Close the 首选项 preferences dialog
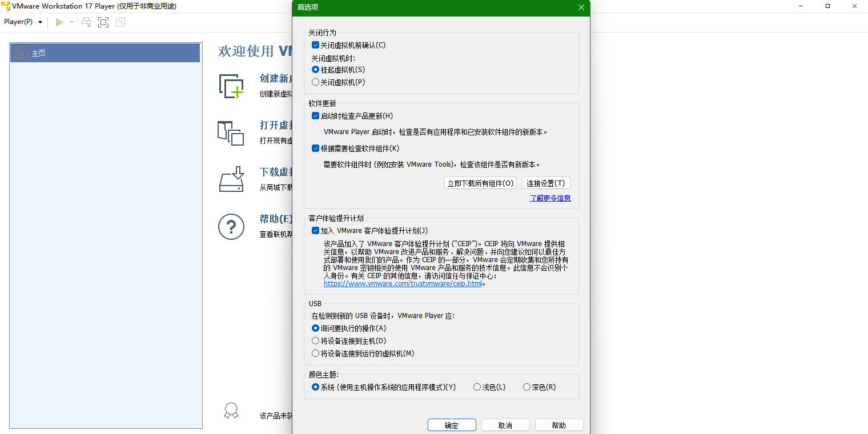The width and height of the screenshot is (868, 434). tap(581, 7)
